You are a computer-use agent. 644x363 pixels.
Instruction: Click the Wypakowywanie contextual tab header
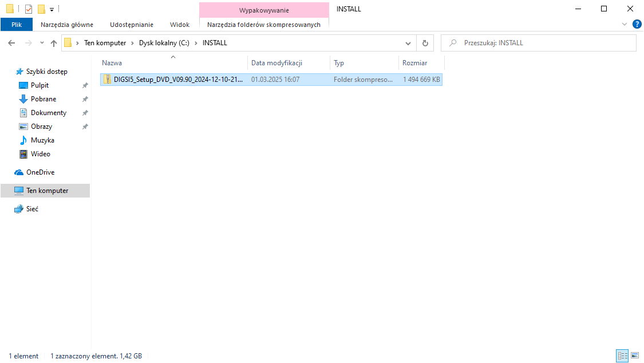264,10
